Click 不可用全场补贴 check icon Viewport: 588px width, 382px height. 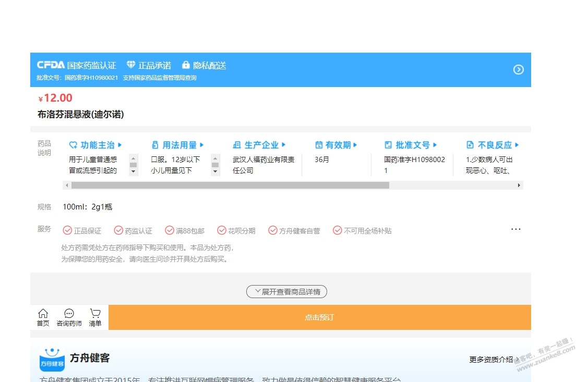pos(338,230)
